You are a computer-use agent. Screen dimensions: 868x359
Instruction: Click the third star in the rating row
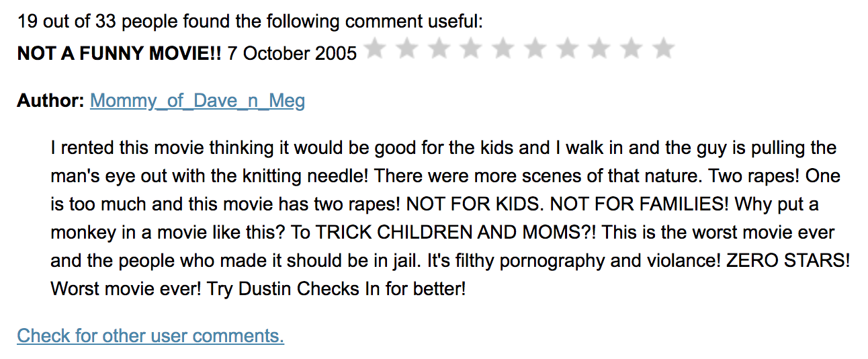click(x=439, y=48)
